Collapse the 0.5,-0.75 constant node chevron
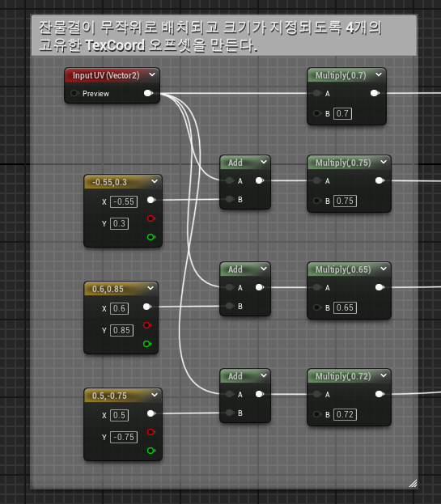Screen dimensions: 441x504 (155, 395)
